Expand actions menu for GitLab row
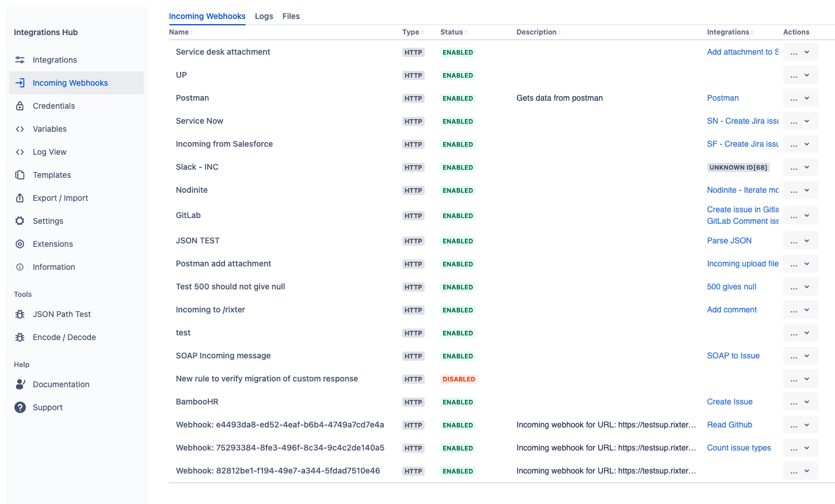The width and height of the screenshot is (835, 504). (800, 215)
